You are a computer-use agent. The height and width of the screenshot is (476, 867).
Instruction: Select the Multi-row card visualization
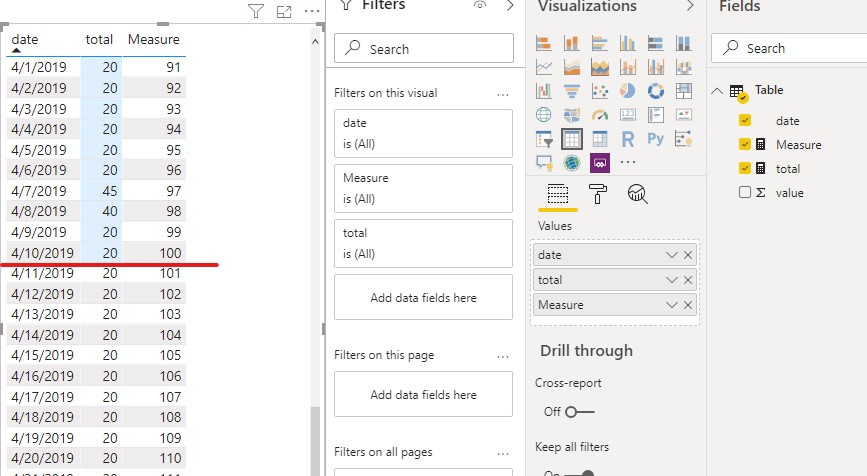tap(656, 114)
